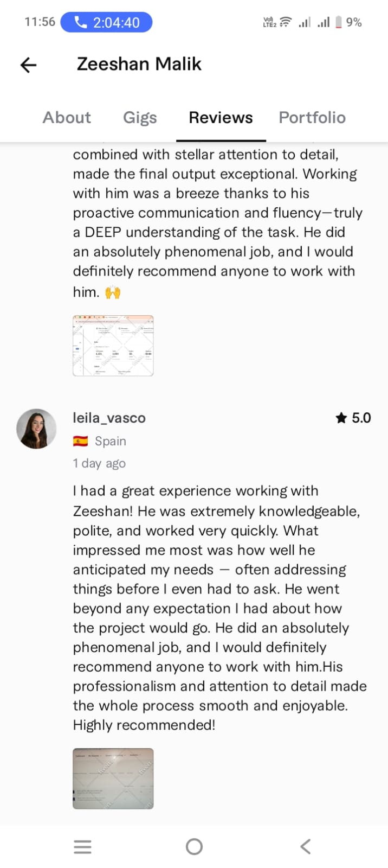Open the Gigs tab
The height and width of the screenshot is (868, 388).
click(140, 118)
